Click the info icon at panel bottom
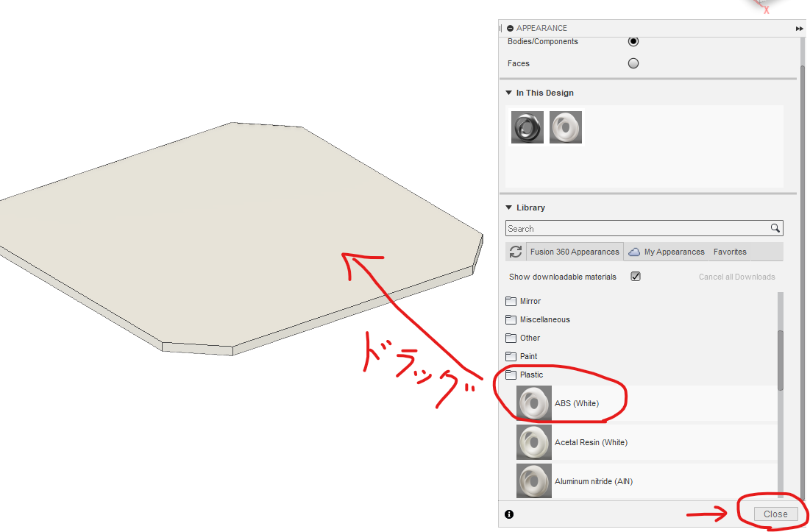 [x=509, y=514]
